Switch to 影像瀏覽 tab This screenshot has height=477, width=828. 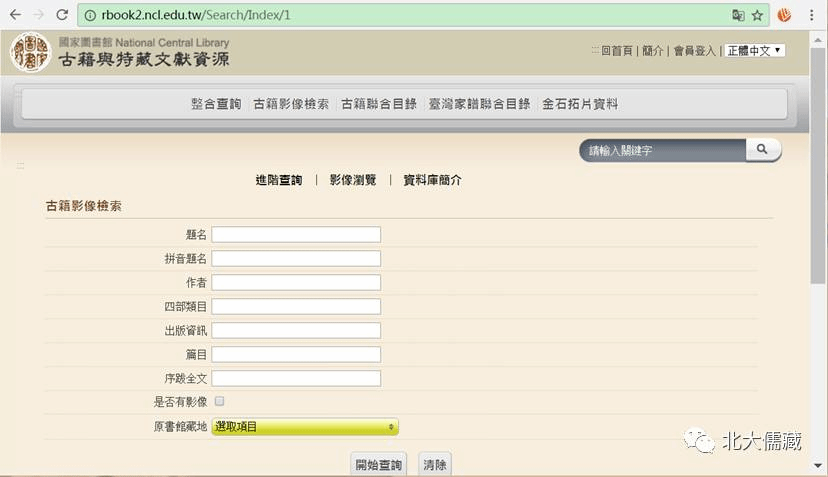click(353, 180)
